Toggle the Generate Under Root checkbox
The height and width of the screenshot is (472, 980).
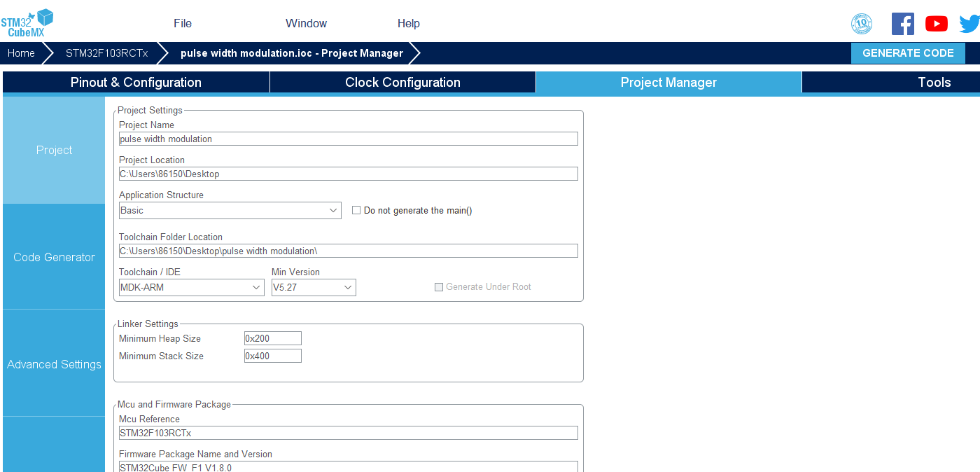439,287
